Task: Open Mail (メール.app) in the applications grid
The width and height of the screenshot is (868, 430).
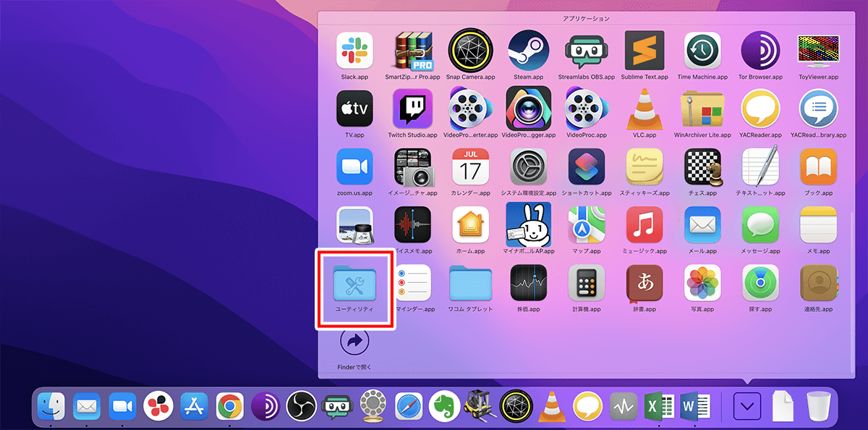Action: (702, 225)
